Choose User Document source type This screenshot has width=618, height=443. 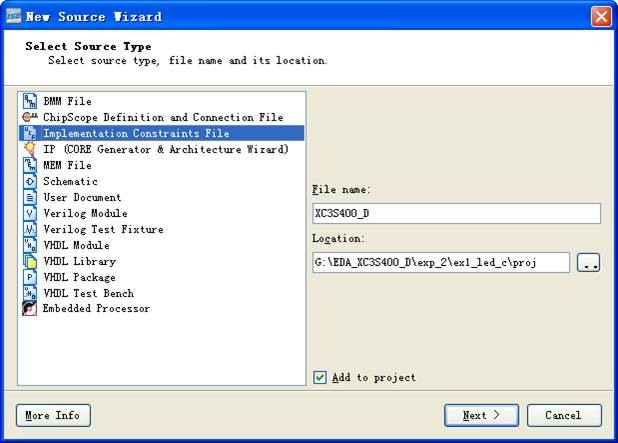(x=82, y=197)
